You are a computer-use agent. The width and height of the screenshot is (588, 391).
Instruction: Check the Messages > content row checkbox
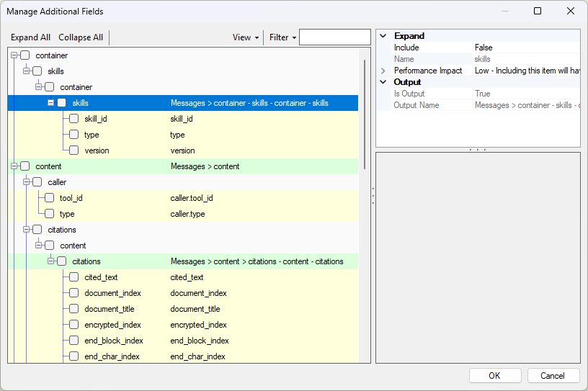[24, 166]
